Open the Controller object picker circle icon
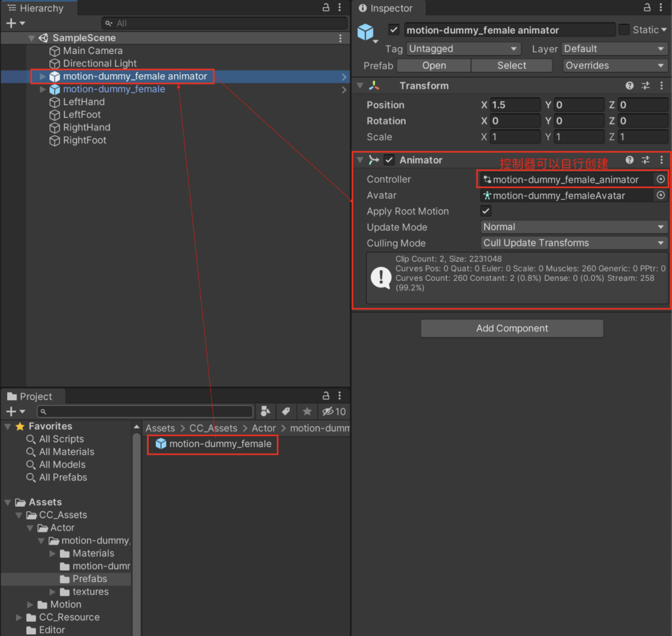The width and height of the screenshot is (672, 636). 661,179
